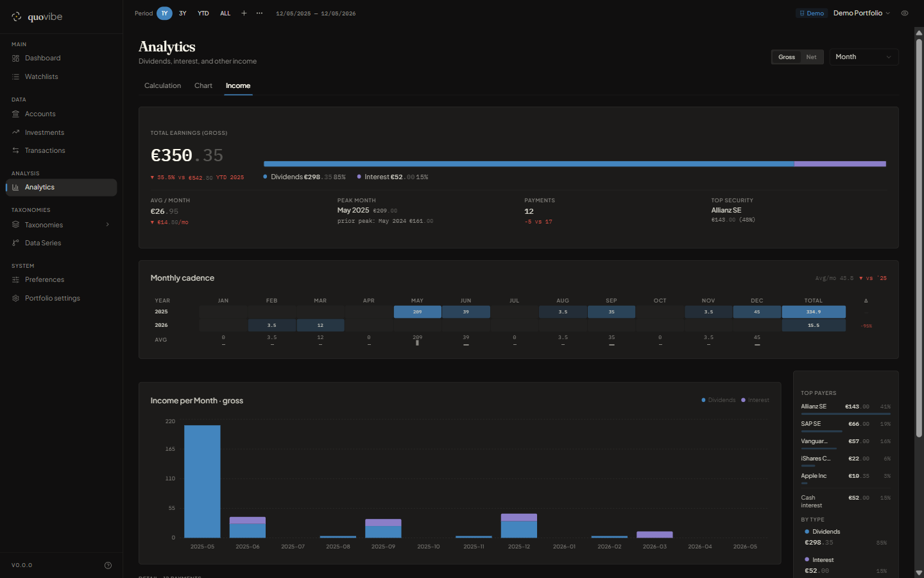Click the Analytics bar chart icon
The width and height of the screenshot is (924, 578).
[15, 188]
